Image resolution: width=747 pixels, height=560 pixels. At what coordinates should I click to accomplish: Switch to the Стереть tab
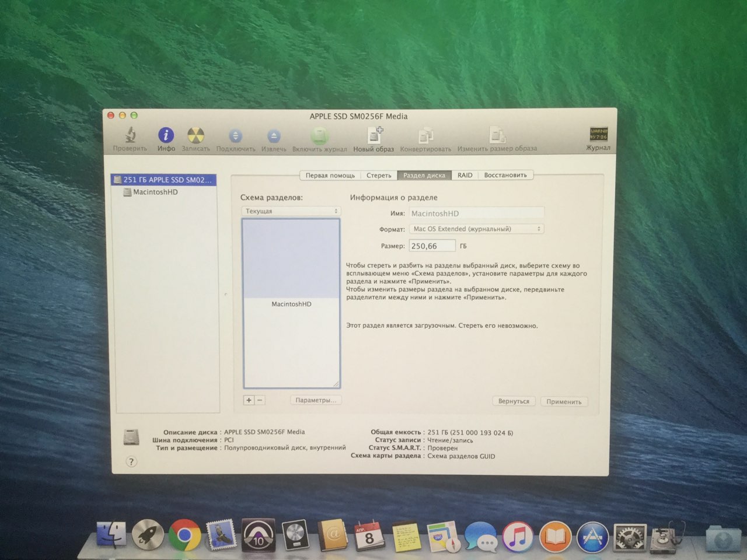(379, 175)
